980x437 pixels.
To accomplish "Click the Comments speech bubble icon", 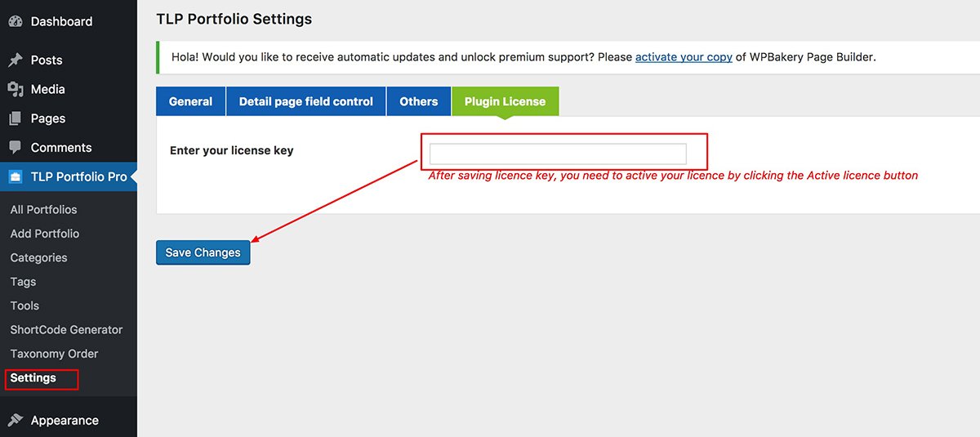I will 15,148.
